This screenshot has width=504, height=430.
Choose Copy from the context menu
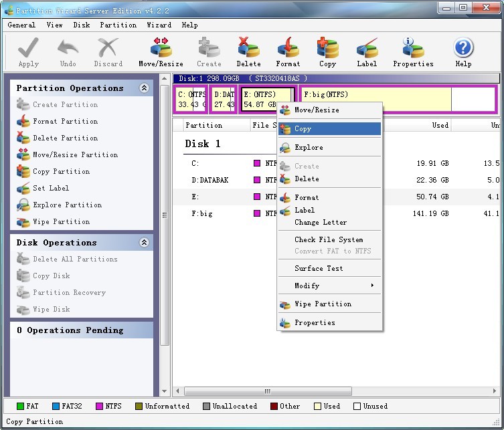pyautogui.click(x=329, y=129)
